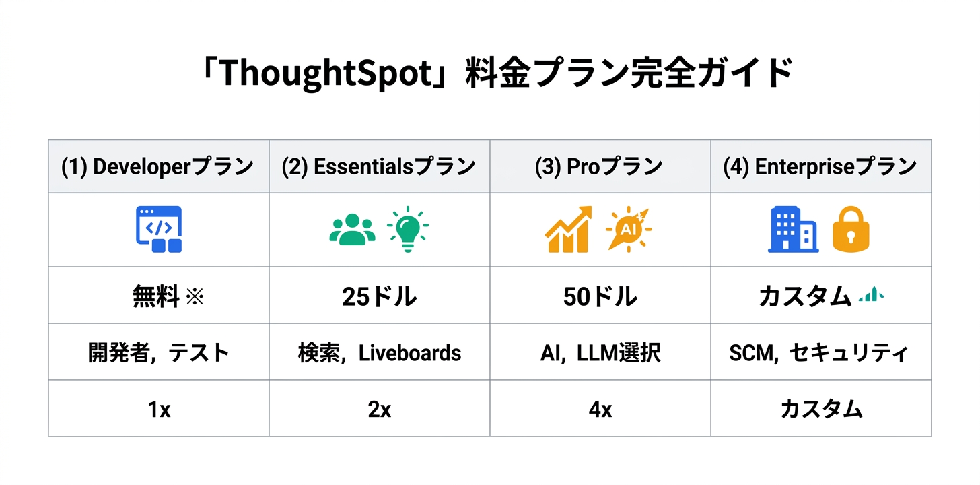Click the orange growth chart icon
The image size is (980, 485).
[567, 229]
